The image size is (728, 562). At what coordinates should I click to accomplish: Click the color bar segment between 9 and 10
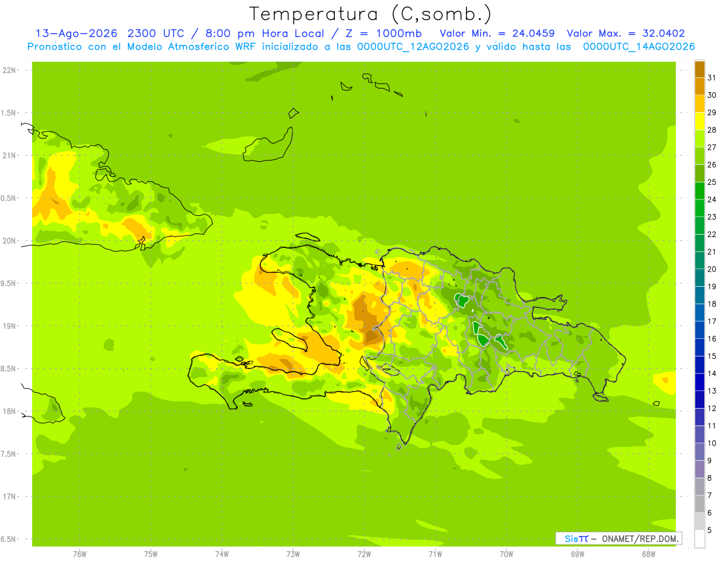[x=699, y=452]
